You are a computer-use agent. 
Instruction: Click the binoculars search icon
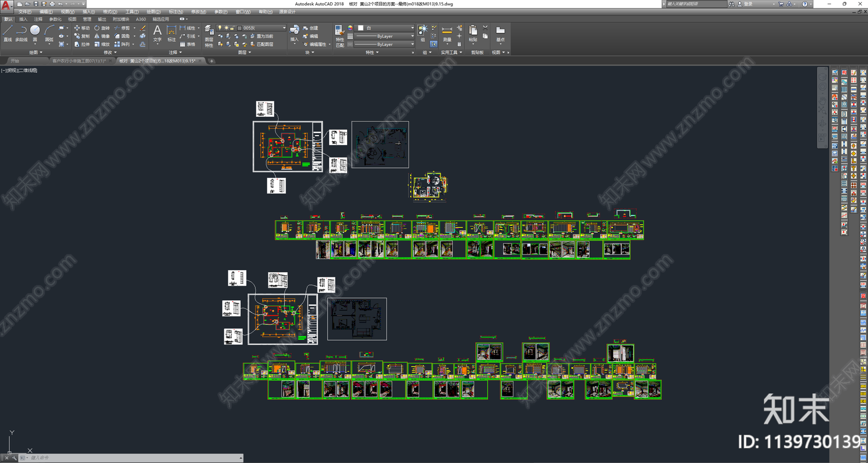click(x=731, y=4)
